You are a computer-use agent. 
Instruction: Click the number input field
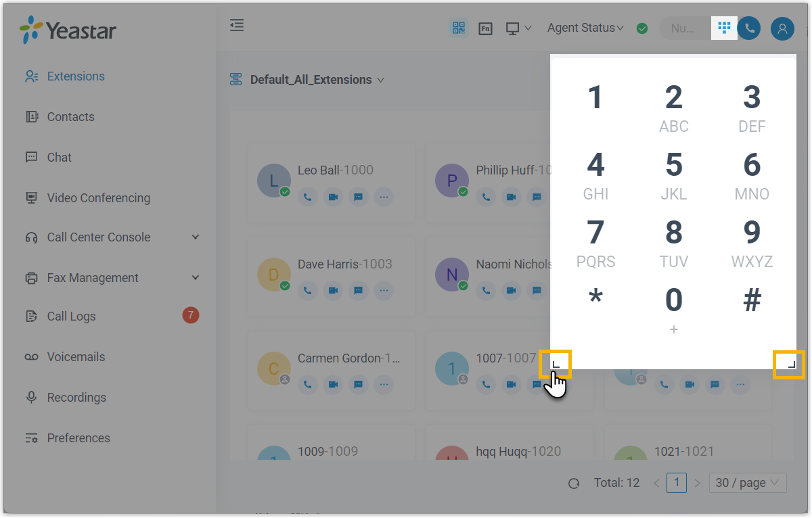[x=683, y=28]
